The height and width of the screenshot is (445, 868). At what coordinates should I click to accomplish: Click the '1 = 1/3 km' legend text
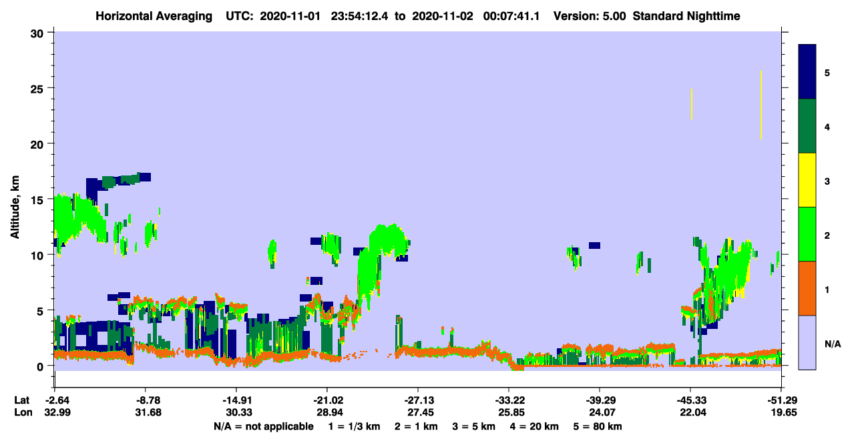pyautogui.click(x=355, y=426)
